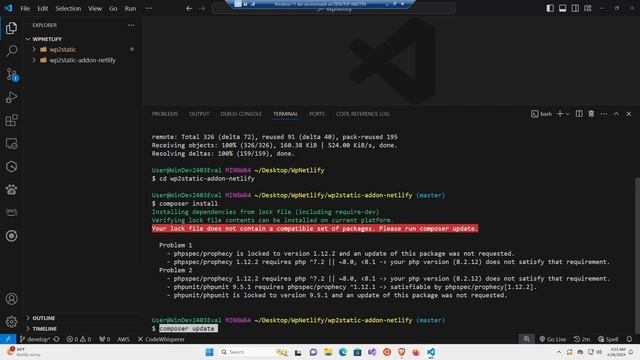Open the Run menu
Viewport: 640px width, 360px height.
coord(130,8)
